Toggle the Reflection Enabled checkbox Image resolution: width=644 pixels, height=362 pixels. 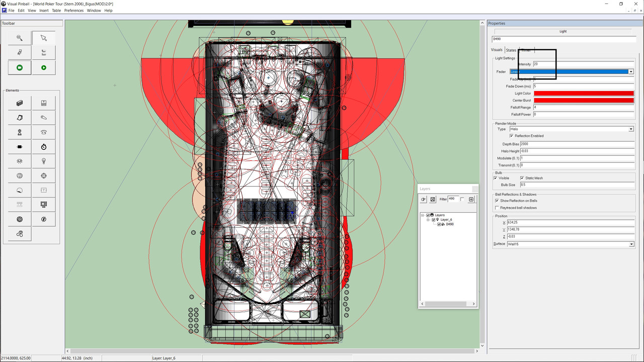(x=512, y=136)
